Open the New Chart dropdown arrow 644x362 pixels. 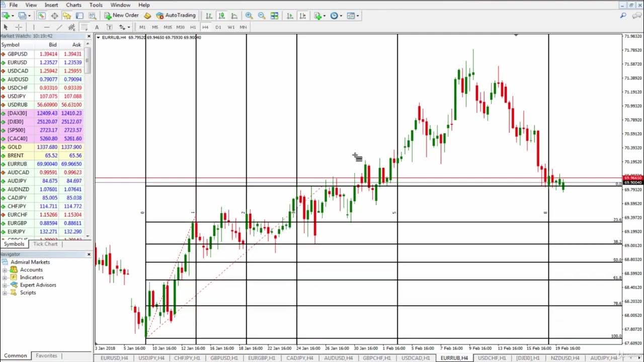13,16
